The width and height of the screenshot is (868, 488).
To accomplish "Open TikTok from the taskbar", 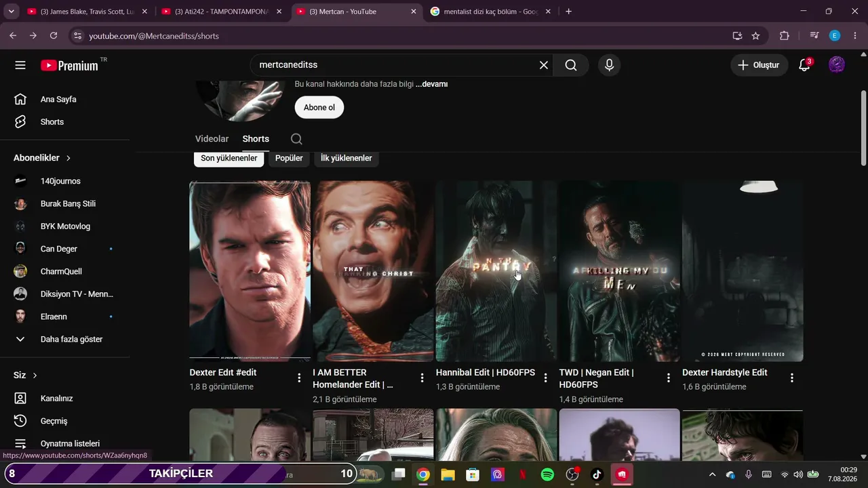I will click(597, 474).
